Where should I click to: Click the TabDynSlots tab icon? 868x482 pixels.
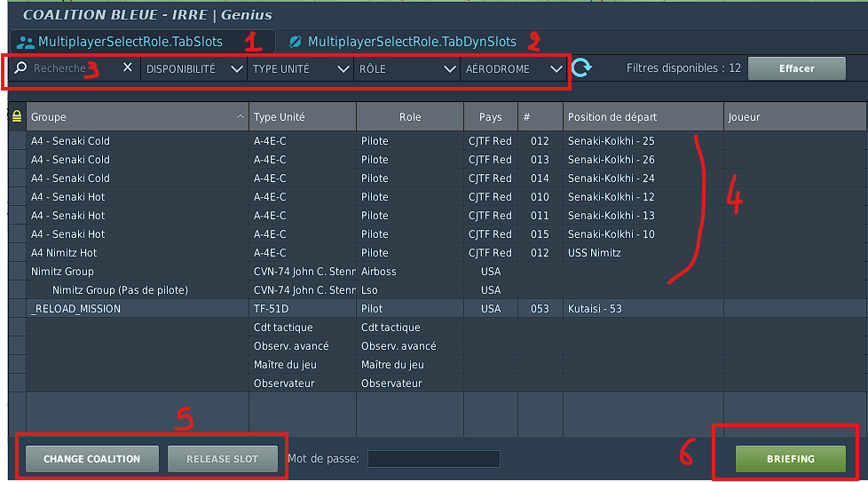[296, 42]
